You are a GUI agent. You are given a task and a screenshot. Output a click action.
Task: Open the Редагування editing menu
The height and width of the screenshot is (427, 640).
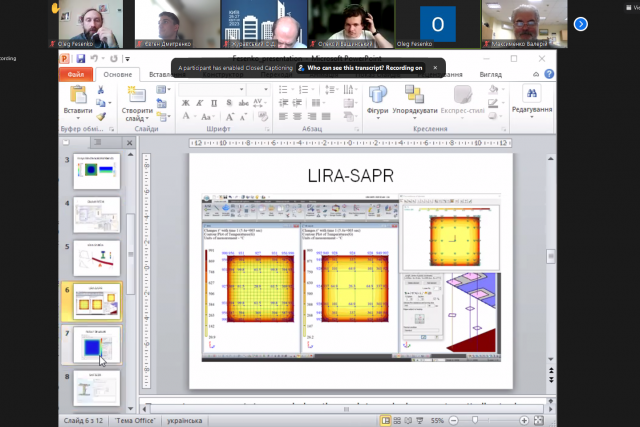(x=532, y=102)
